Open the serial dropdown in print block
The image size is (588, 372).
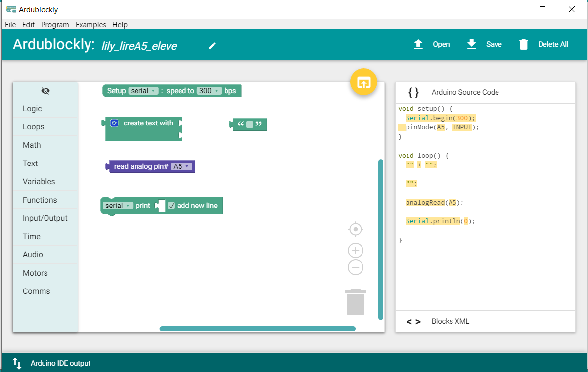pos(118,206)
